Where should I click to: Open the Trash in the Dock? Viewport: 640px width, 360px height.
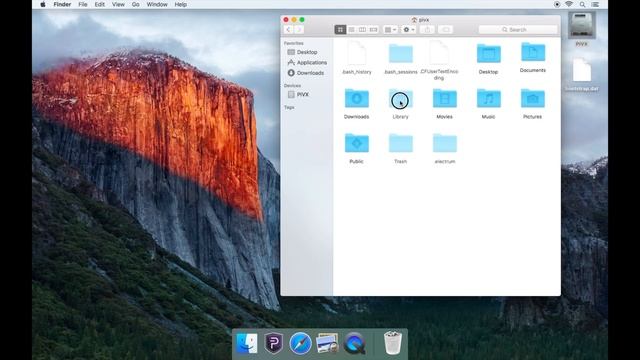393,343
